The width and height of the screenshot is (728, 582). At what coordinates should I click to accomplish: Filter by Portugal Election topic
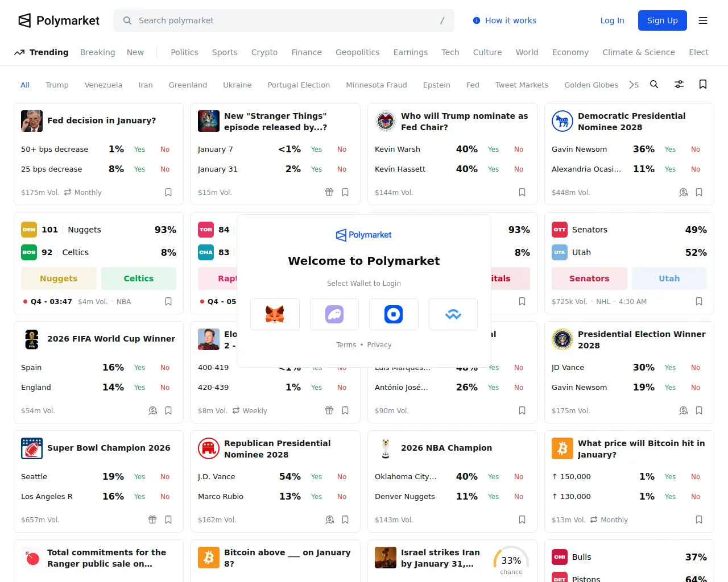point(299,85)
